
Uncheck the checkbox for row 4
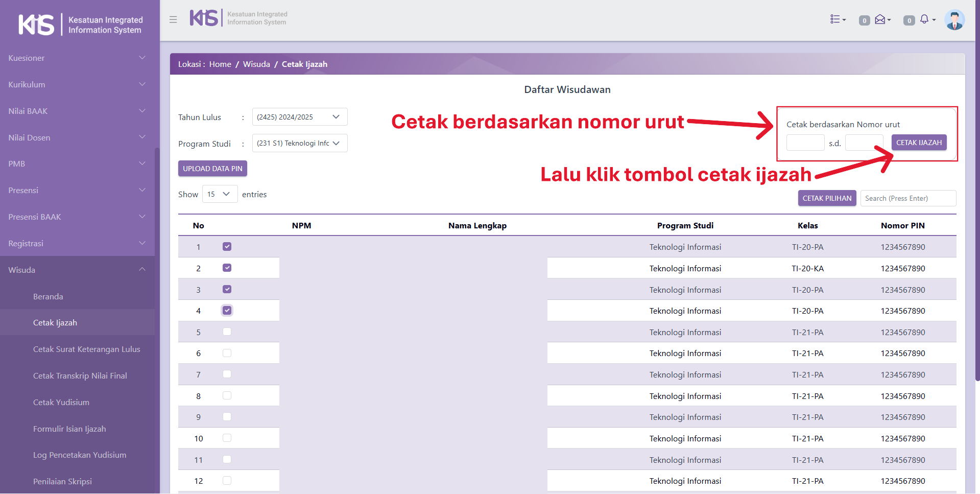(227, 311)
